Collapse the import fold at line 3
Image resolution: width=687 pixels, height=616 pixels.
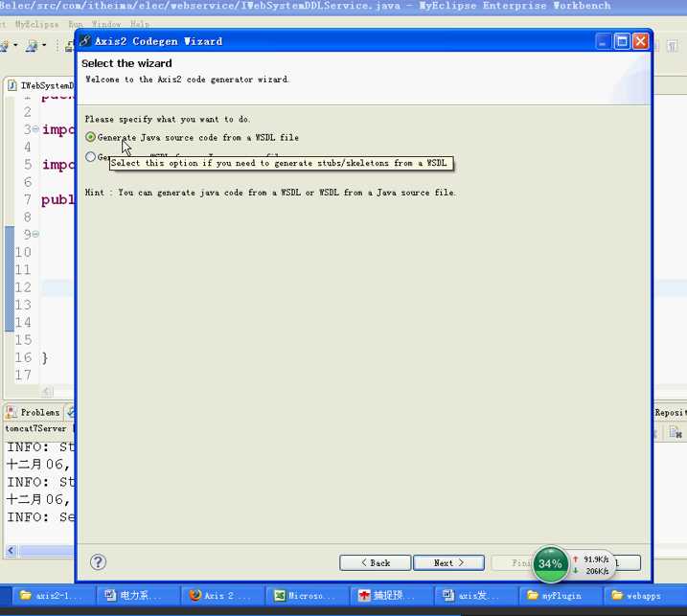tap(35, 129)
